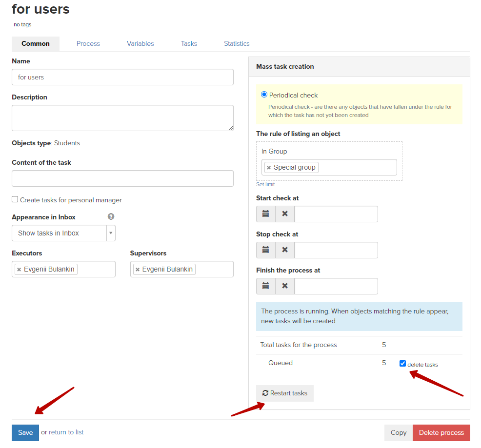Viewport: 481px width, 448px height.
Task: Enable Create tasks for personal manager checkbox
Action: pos(15,199)
